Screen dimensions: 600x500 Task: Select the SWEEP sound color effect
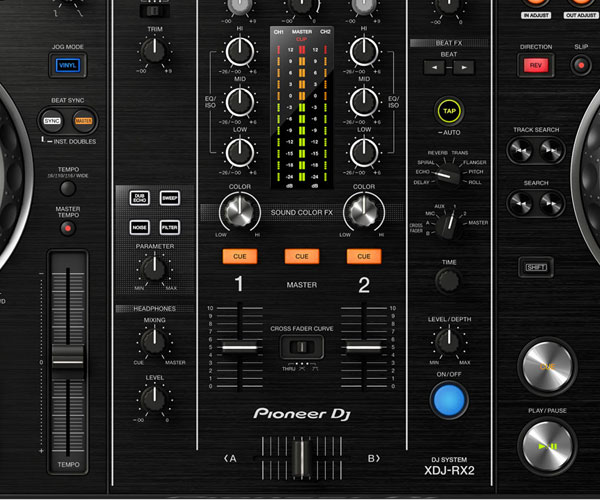pos(170,198)
